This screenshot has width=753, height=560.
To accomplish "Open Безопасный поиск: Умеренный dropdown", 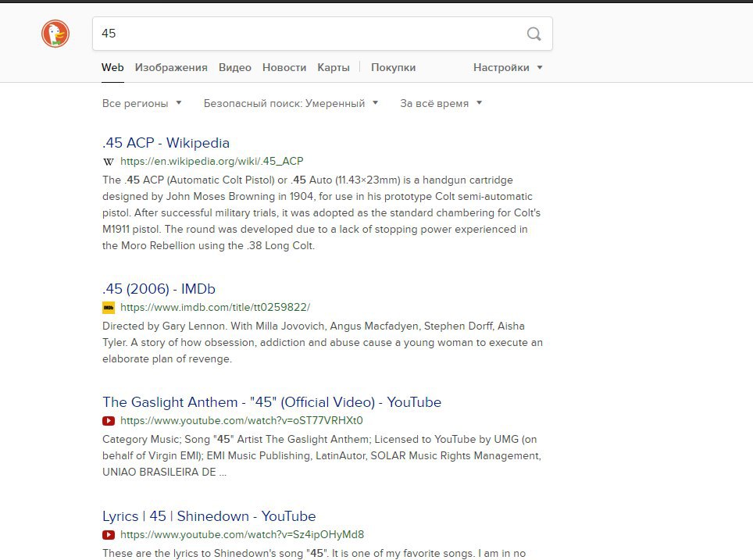I will pyautogui.click(x=291, y=103).
